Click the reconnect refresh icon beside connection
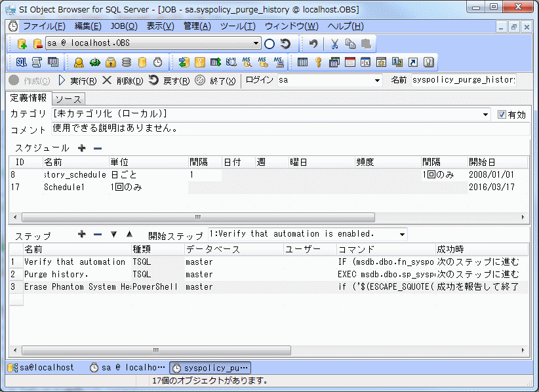The height and width of the screenshot is (392, 539). 285,44
